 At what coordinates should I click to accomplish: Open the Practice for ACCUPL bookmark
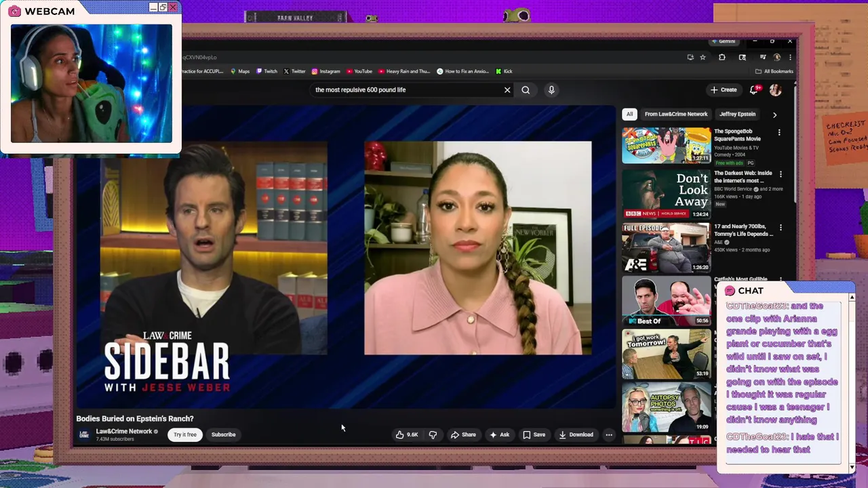coord(202,71)
